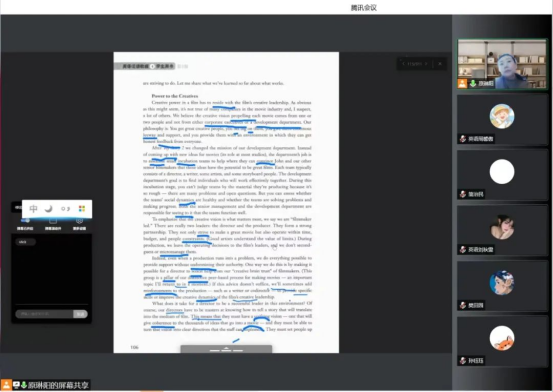Click the orange host icon on the video tile

click(463, 84)
